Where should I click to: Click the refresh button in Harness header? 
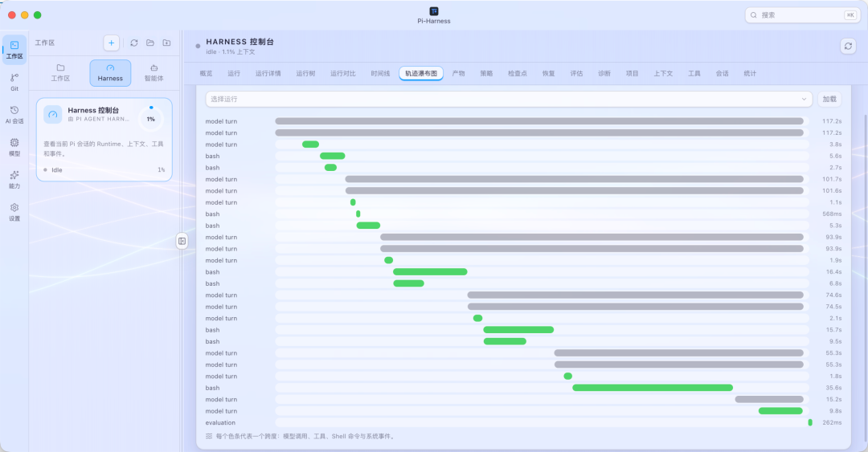tap(848, 47)
